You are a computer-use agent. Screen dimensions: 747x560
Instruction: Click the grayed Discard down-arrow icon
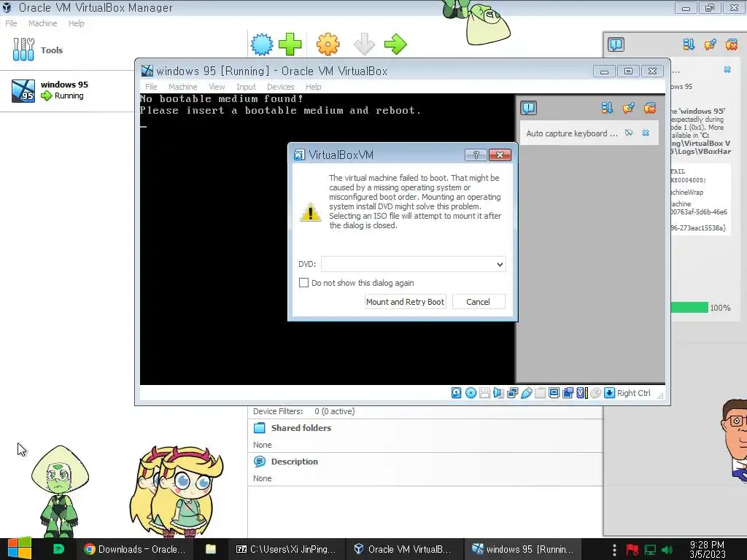tap(365, 44)
